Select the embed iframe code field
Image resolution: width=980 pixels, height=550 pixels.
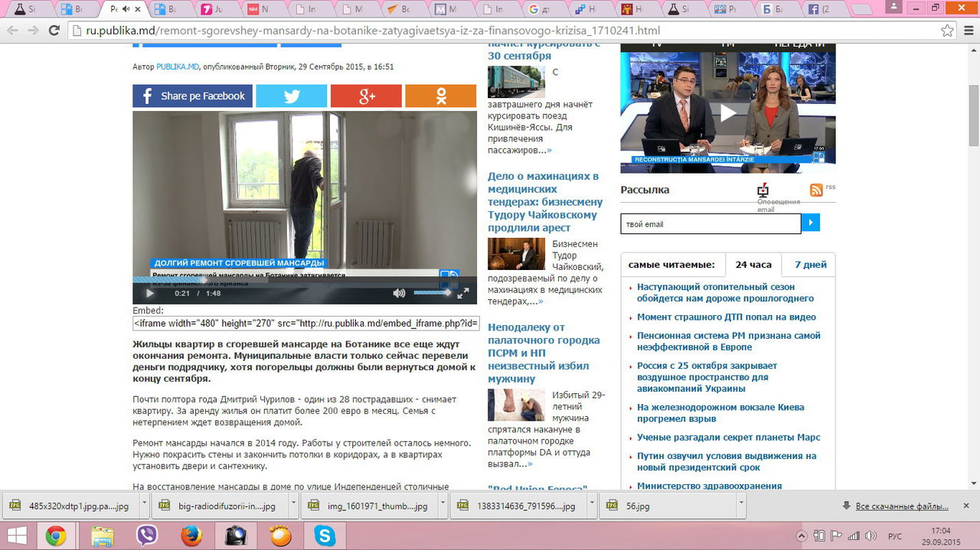click(x=306, y=324)
